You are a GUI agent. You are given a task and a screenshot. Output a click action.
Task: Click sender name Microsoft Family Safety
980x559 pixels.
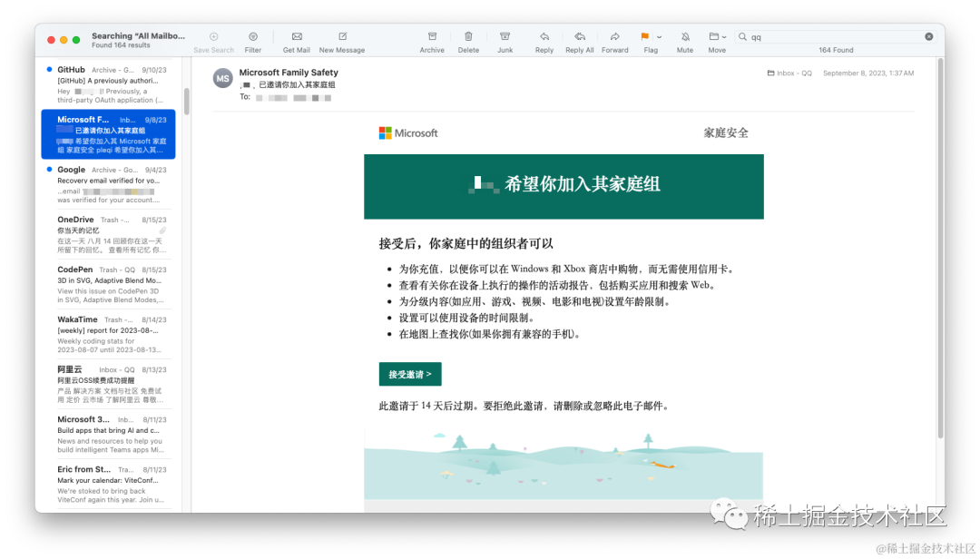coord(289,73)
